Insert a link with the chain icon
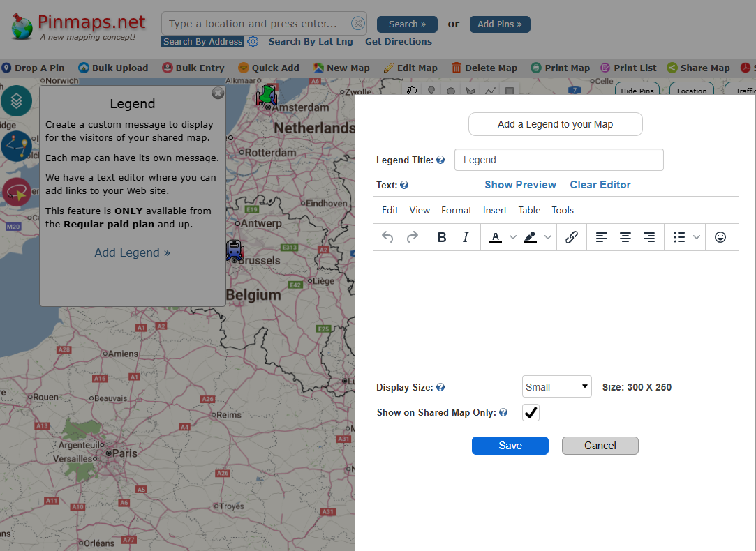 coord(572,237)
